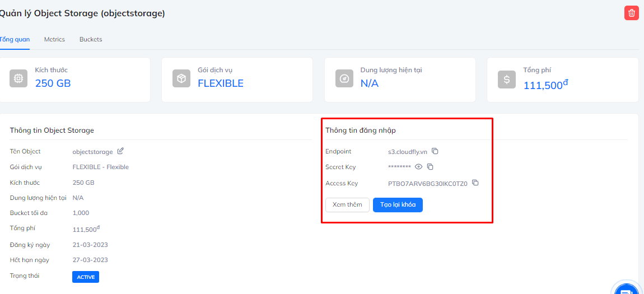Copy the Endpoint s3.cloudfly.vn value
The image size is (644, 294).
435,151
